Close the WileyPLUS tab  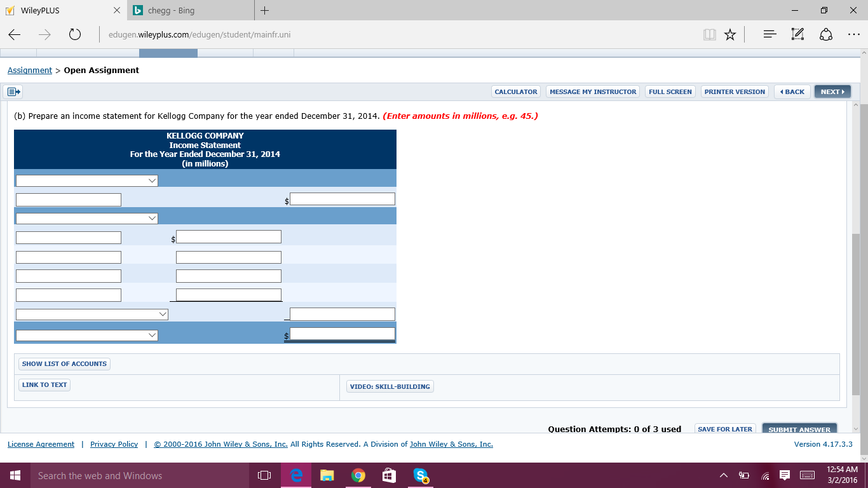pyautogui.click(x=116, y=10)
